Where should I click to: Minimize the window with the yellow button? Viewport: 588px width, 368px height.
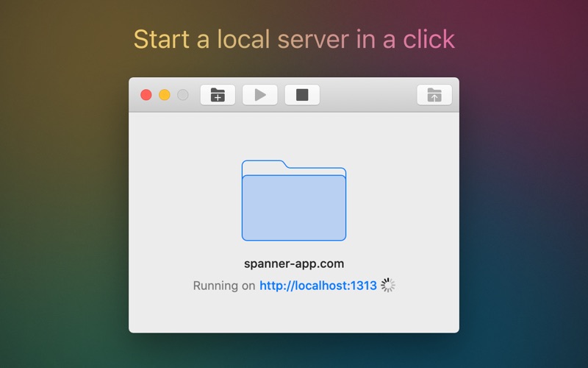[x=165, y=95]
